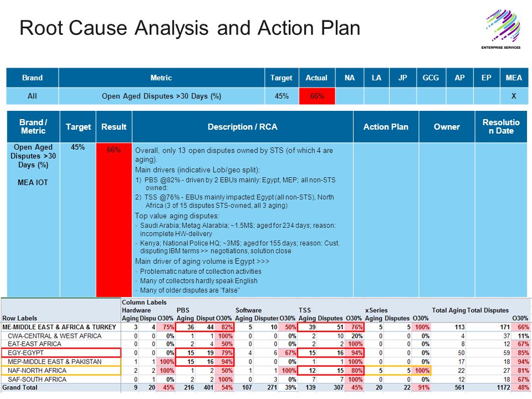Select the CWA-CENTRAL & WEST AFRICA row label
Viewport: 532px width, 399px height.
(x=55, y=336)
